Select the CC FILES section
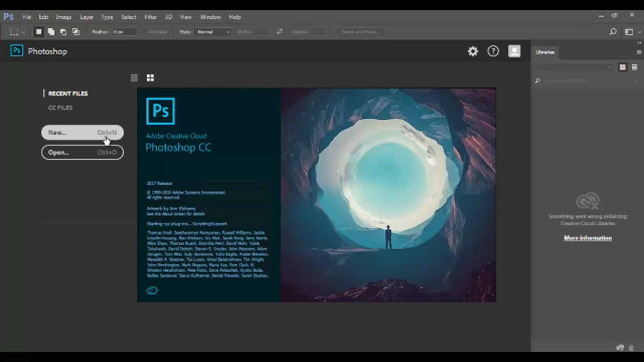Image resolution: width=644 pixels, height=362 pixels. click(x=60, y=107)
